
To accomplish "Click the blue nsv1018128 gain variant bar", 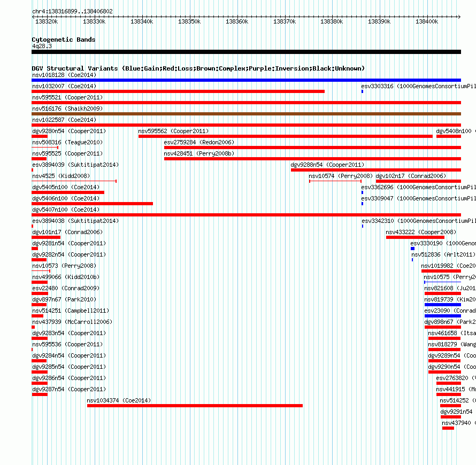I will tap(246, 80).
